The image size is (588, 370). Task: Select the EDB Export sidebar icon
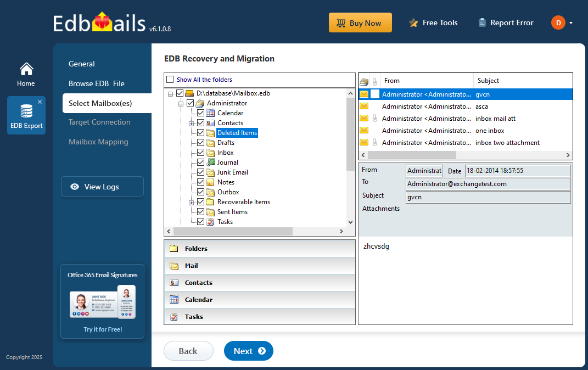(x=26, y=115)
